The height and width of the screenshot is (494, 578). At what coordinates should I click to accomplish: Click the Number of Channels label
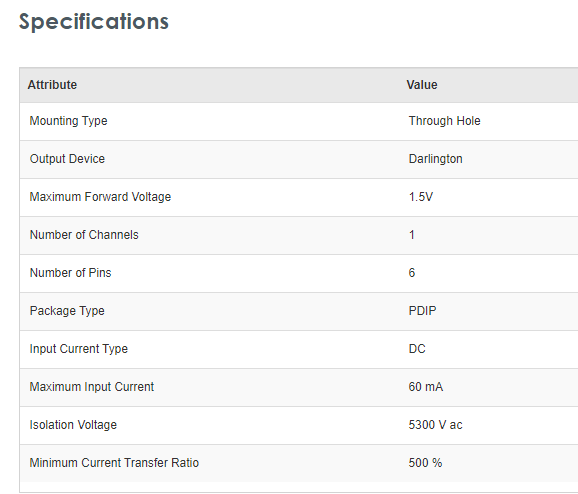[84, 235]
